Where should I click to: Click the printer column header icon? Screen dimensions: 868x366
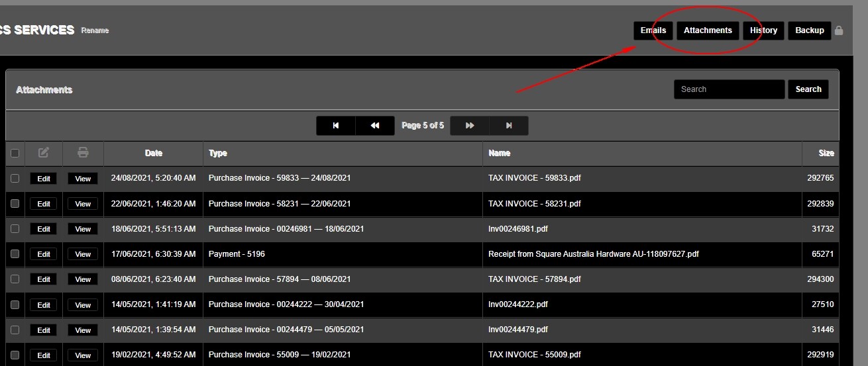(83, 153)
